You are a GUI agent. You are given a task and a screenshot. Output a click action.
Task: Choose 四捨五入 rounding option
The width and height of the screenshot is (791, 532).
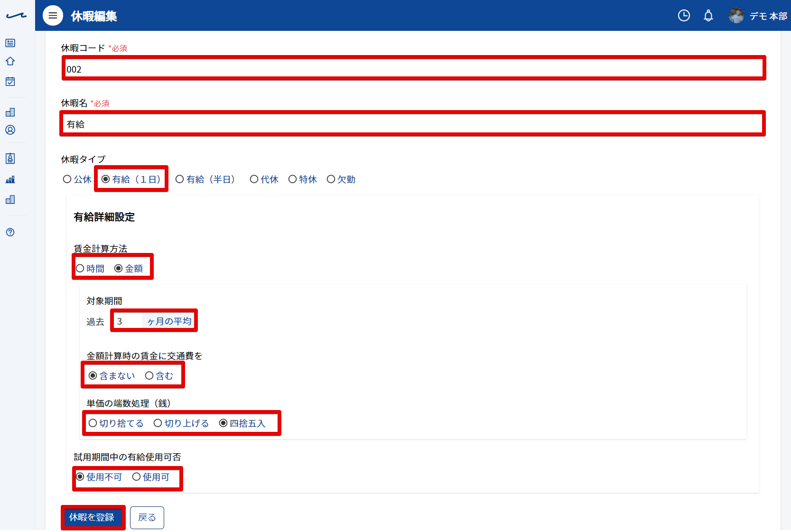(x=242, y=423)
